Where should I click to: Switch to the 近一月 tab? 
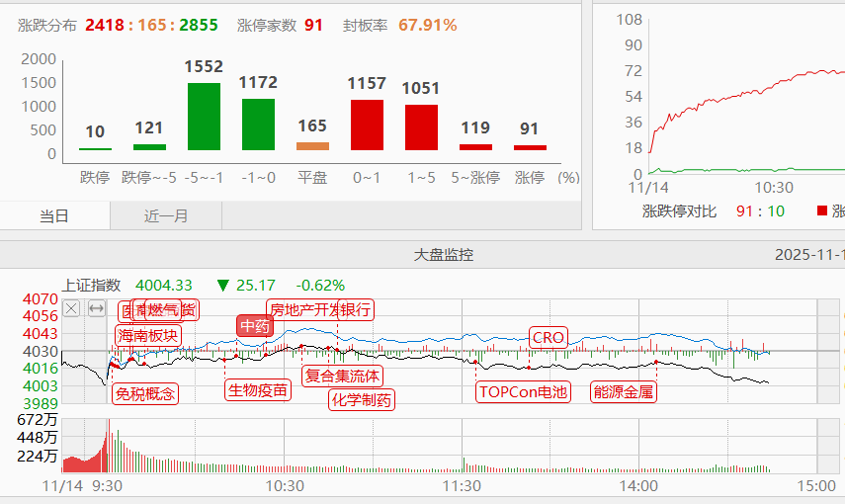coord(166,215)
